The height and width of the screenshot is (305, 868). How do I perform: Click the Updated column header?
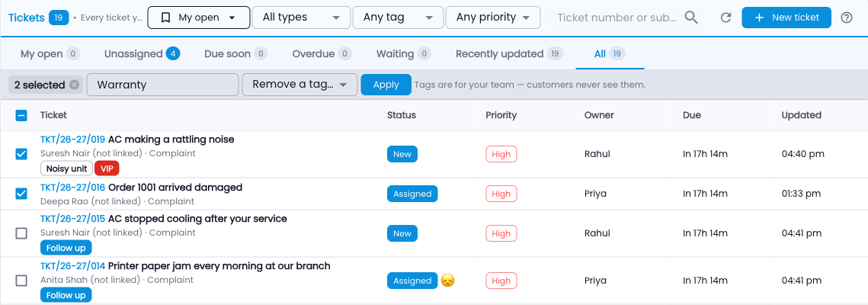(x=801, y=115)
